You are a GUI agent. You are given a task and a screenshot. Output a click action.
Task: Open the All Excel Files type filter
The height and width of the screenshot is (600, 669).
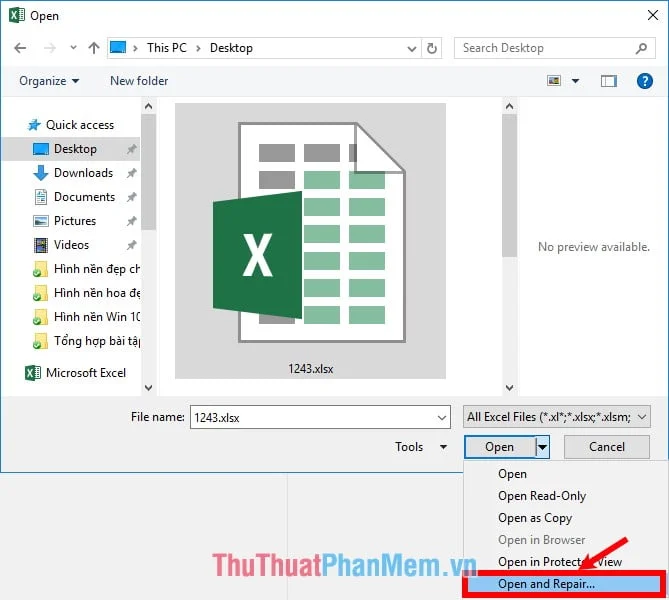[x=556, y=417]
